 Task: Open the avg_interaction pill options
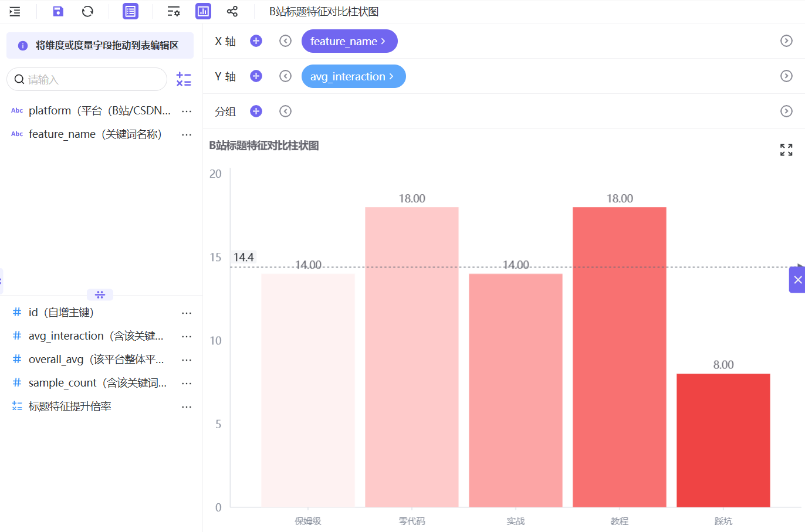pyautogui.click(x=353, y=76)
